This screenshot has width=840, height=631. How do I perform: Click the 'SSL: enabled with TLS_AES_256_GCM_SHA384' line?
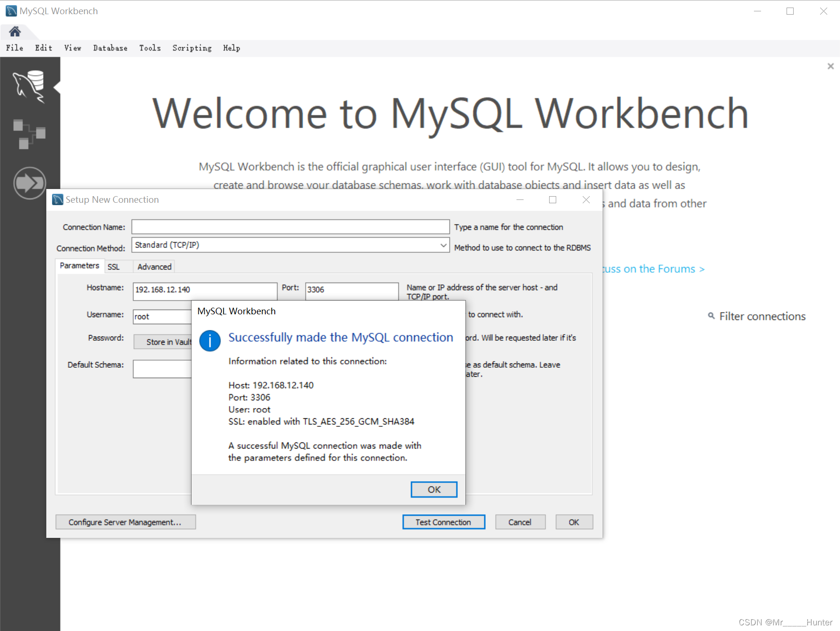321,422
